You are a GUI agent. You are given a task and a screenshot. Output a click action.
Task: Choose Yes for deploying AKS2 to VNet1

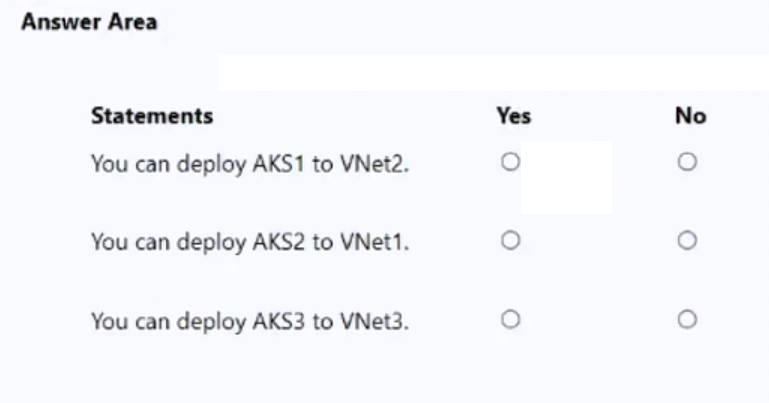511,241
